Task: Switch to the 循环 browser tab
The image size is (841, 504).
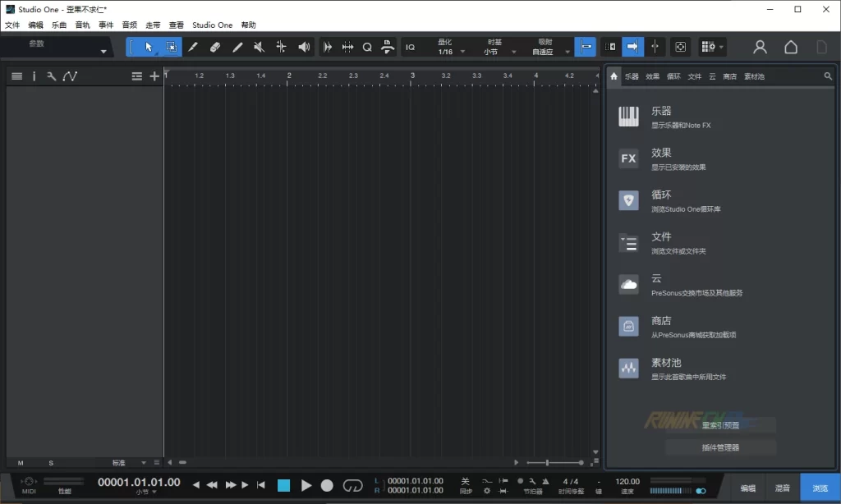Action: pos(673,76)
